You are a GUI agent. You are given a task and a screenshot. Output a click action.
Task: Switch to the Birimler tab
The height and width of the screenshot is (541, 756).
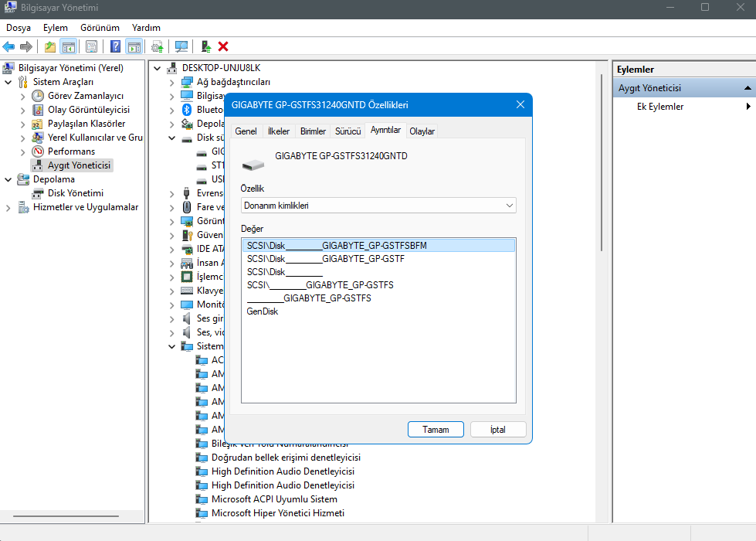pyautogui.click(x=313, y=131)
